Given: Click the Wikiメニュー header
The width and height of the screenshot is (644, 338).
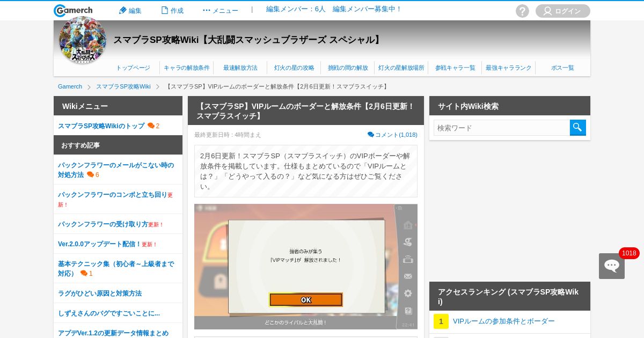Looking at the screenshot, I should tap(118, 106).
